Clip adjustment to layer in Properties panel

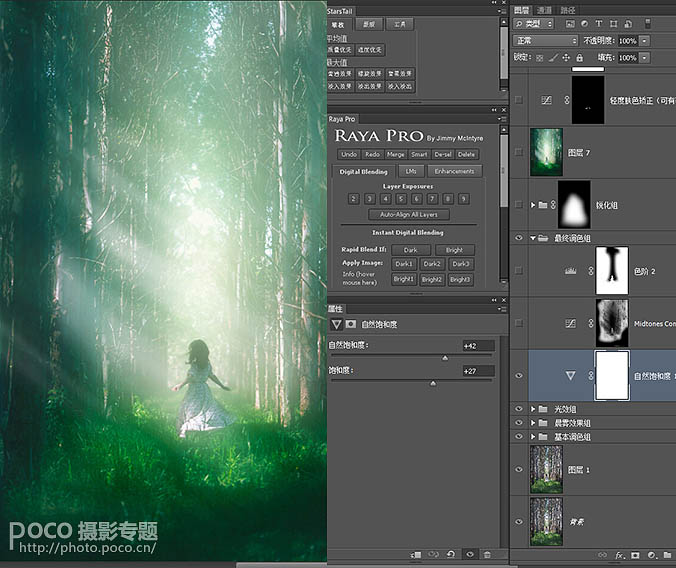(x=416, y=555)
